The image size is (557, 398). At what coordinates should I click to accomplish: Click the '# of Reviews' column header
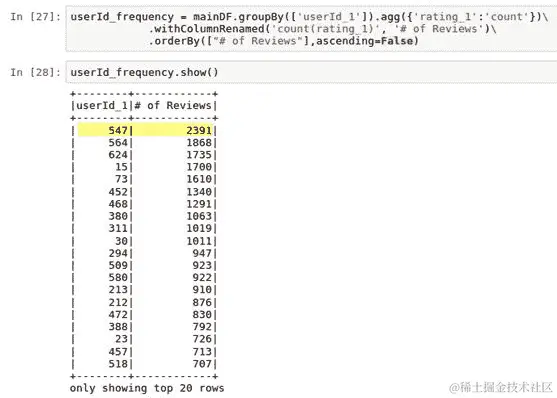[173, 106]
